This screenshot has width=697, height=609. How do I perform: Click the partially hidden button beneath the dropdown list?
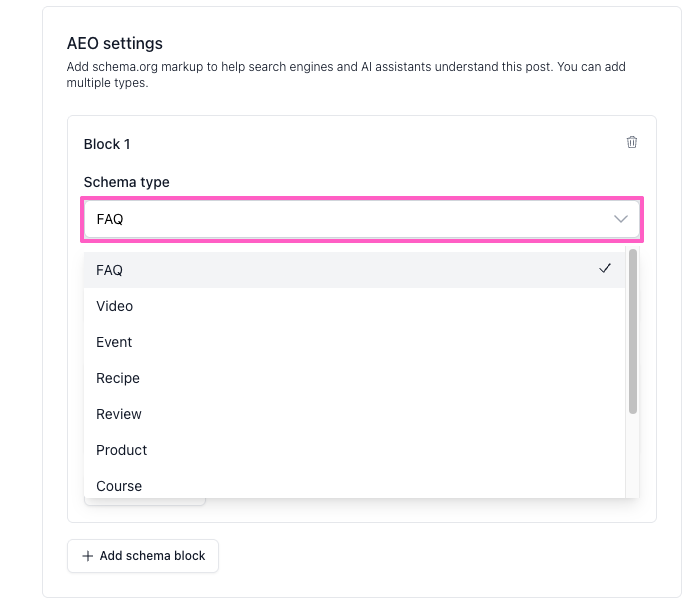(145, 502)
